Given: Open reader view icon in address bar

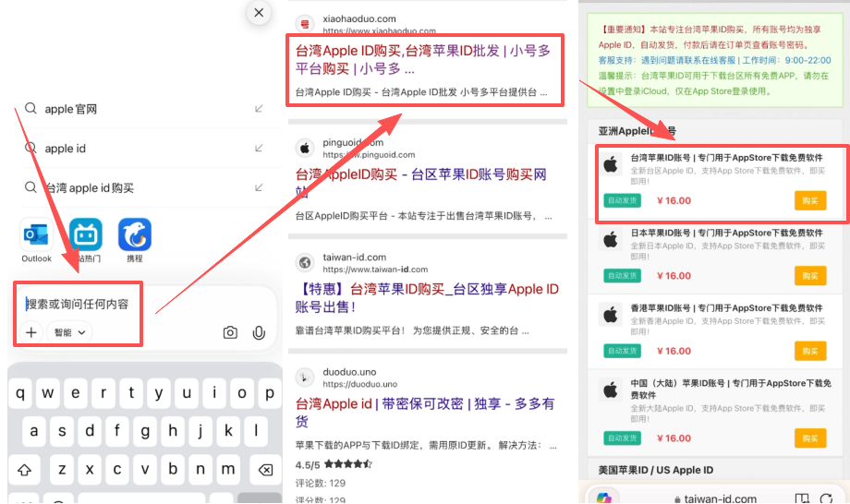Looking at the screenshot, I should click(801, 498).
